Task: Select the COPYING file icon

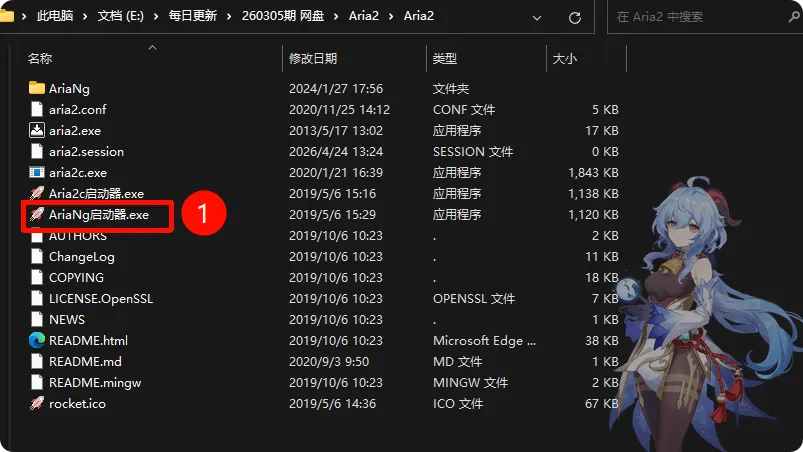Action: click(x=36, y=277)
